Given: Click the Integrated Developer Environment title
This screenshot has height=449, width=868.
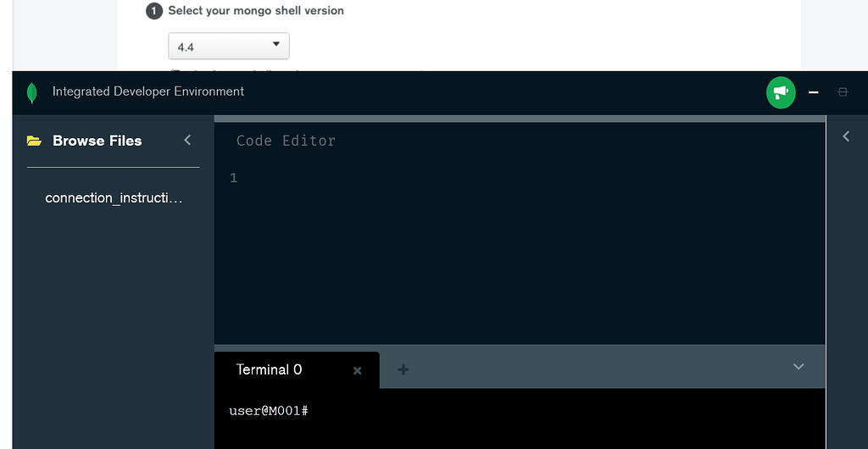Looking at the screenshot, I should click(148, 91).
